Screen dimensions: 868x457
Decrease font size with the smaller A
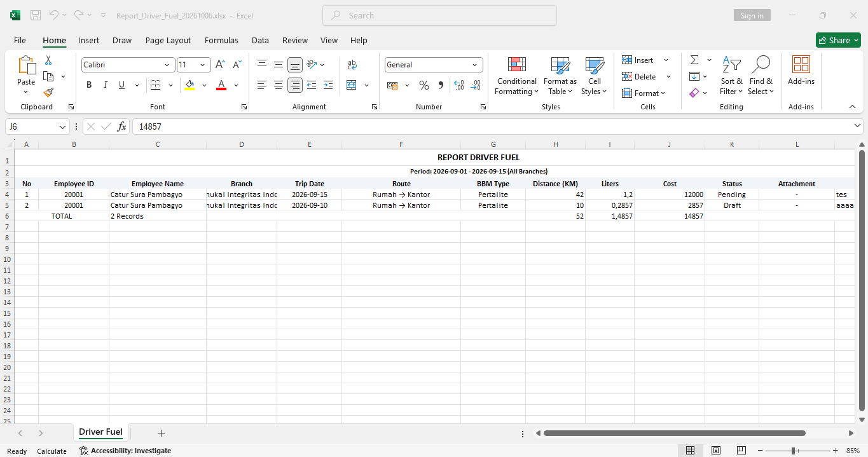pos(237,65)
